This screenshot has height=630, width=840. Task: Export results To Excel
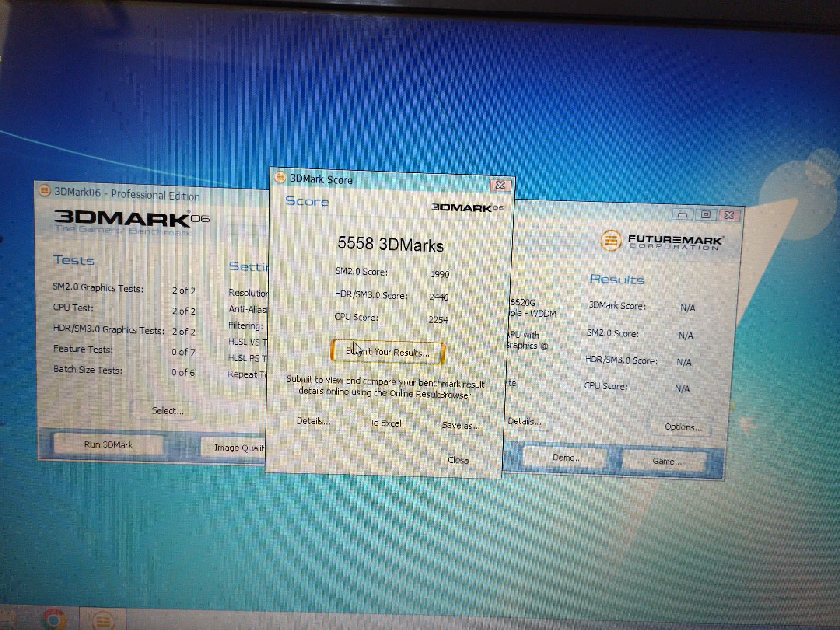point(385,423)
